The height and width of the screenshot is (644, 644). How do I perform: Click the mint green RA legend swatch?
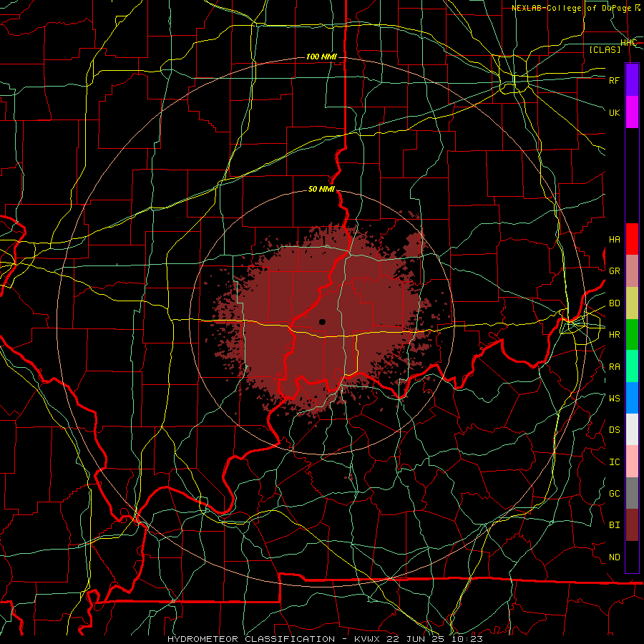tap(632, 366)
